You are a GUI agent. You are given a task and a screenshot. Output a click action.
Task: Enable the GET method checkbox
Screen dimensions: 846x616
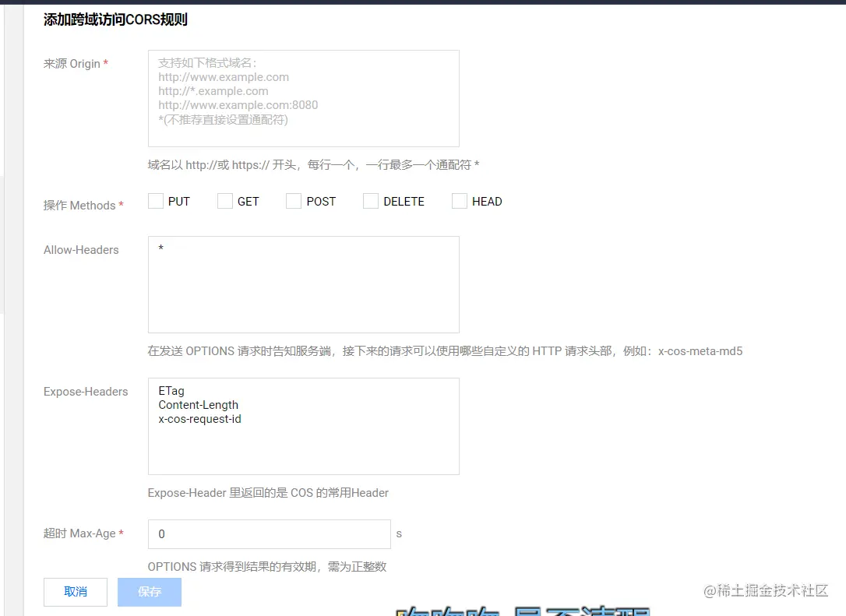coord(225,201)
